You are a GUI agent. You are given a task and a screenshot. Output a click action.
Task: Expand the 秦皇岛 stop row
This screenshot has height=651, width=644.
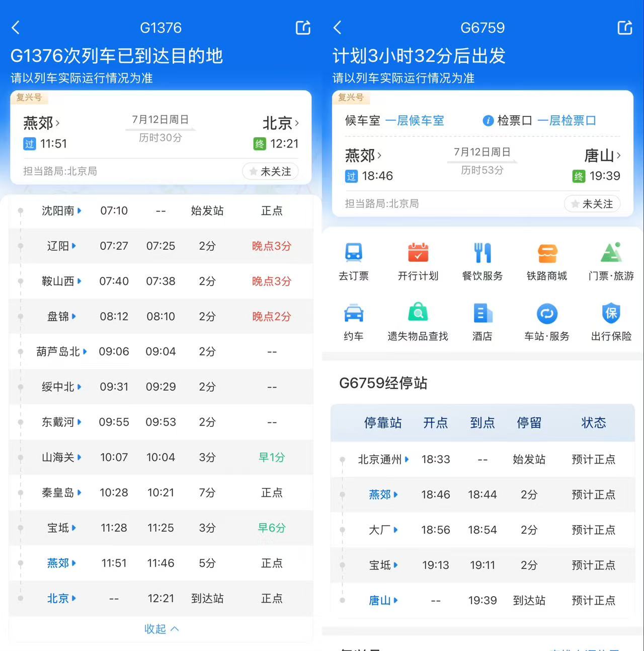(x=161, y=492)
